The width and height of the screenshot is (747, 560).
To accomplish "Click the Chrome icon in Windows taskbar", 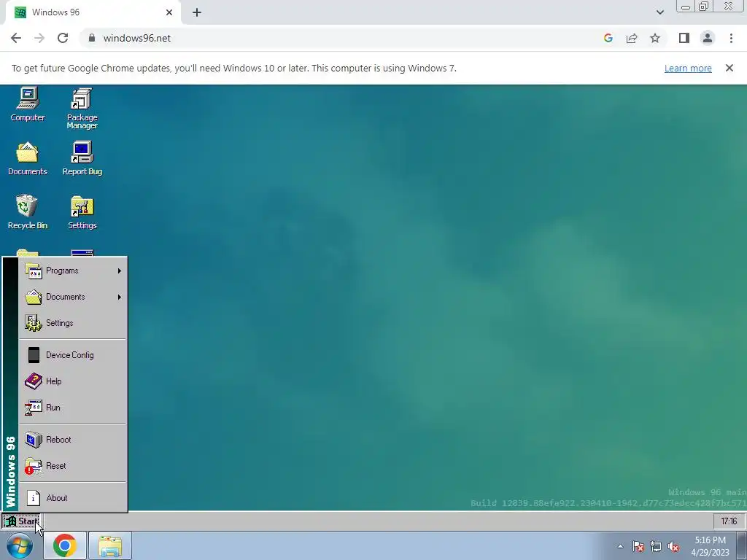I will click(x=65, y=545).
